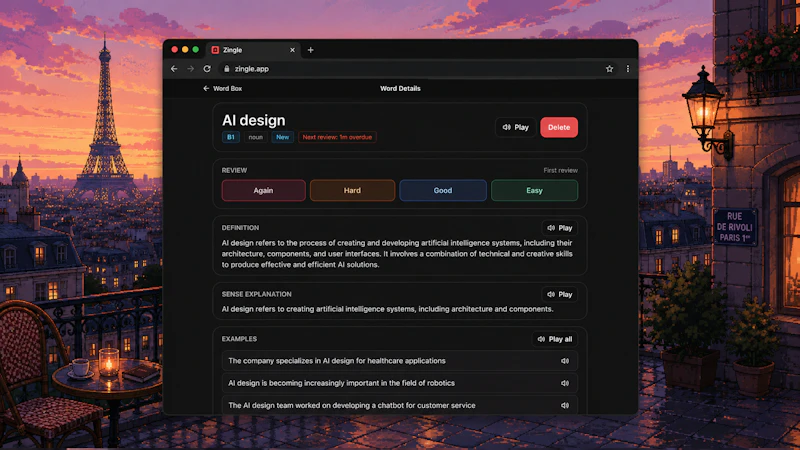This screenshot has width=800, height=450.
Task: Click the New status badge
Action: click(x=282, y=137)
